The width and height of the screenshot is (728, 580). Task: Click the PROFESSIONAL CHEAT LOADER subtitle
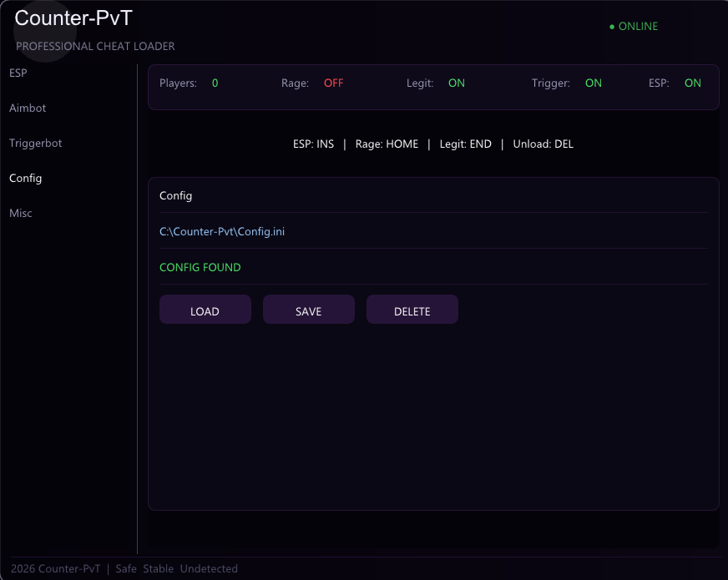(x=95, y=47)
